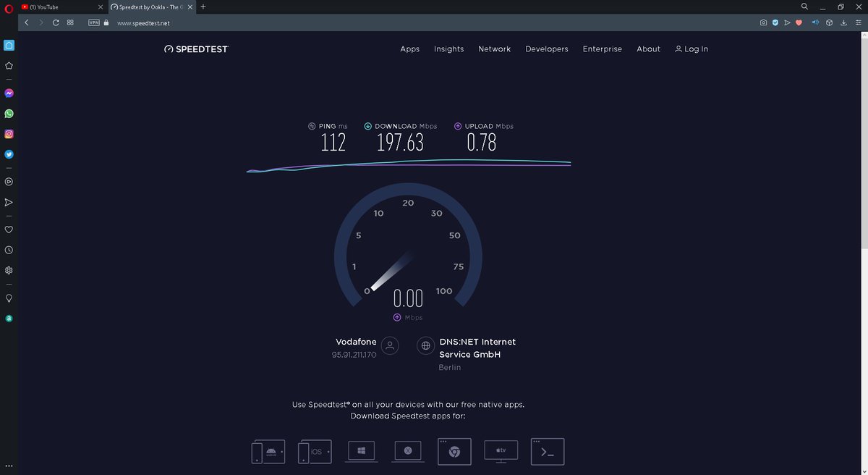
Task: Open the sidebar lightbulb icon
Action: [9, 298]
